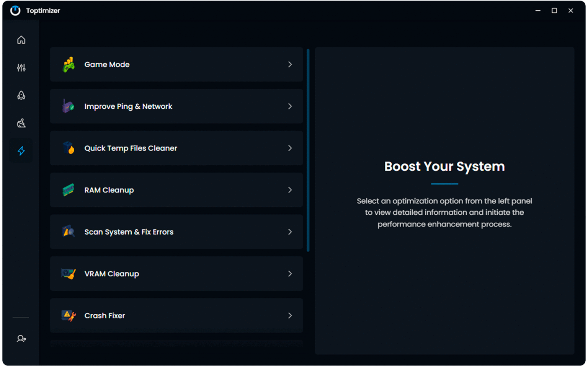
Task: Maximize the Toptimizer window
Action: (x=554, y=11)
